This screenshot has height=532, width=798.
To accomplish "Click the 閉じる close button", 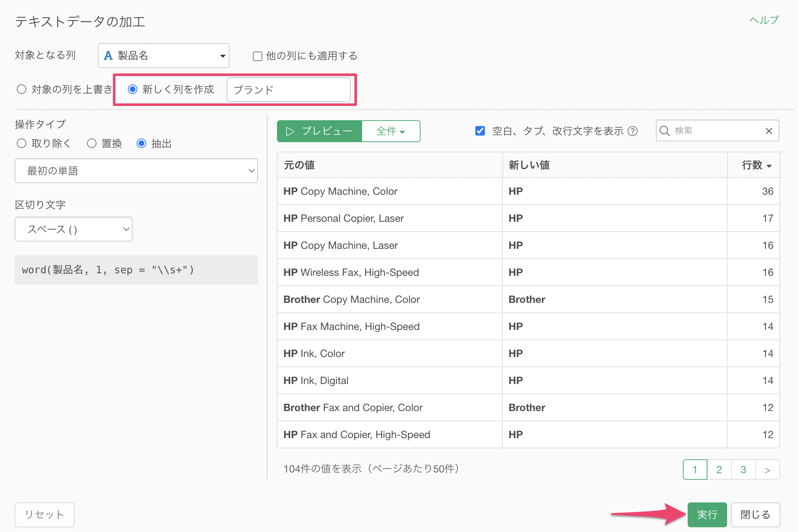I will (755, 514).
